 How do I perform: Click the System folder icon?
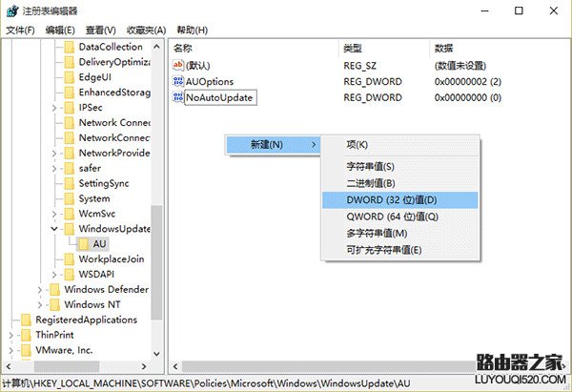pos(69,199)
